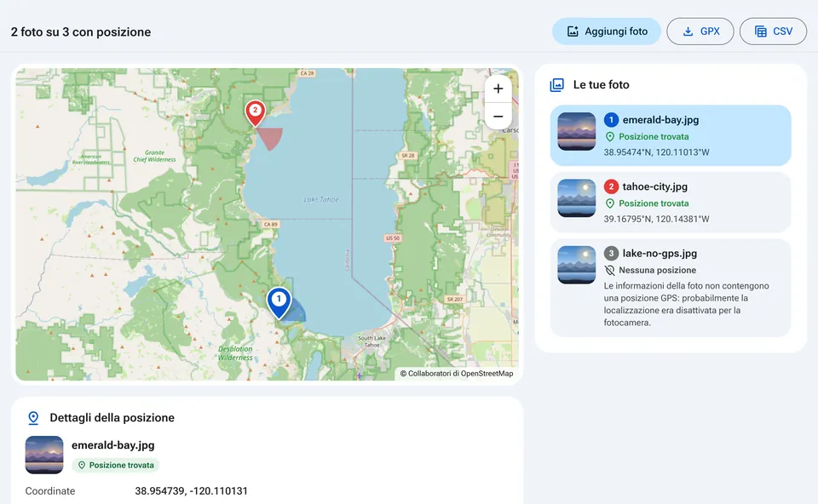Download the GPX export
Viewport: 818px width, 504px height.
click(x=700, y=31)
